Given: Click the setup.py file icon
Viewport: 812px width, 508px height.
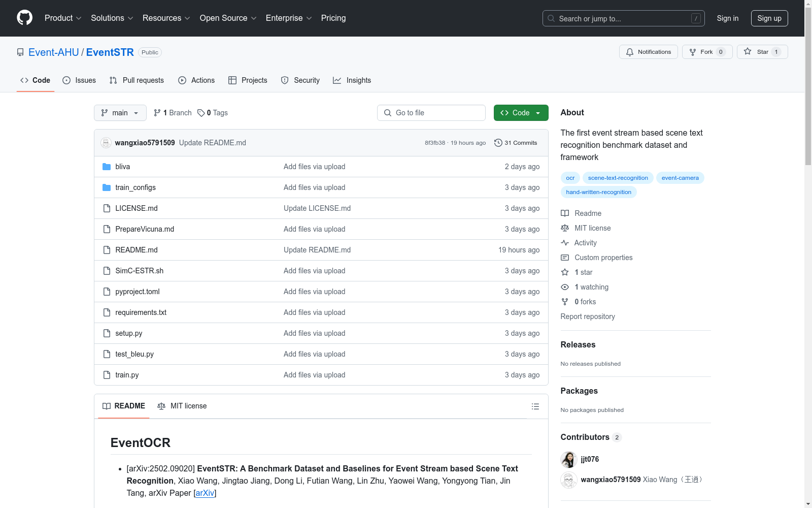Looking at the screenshot, I should [x=107, y=333].
